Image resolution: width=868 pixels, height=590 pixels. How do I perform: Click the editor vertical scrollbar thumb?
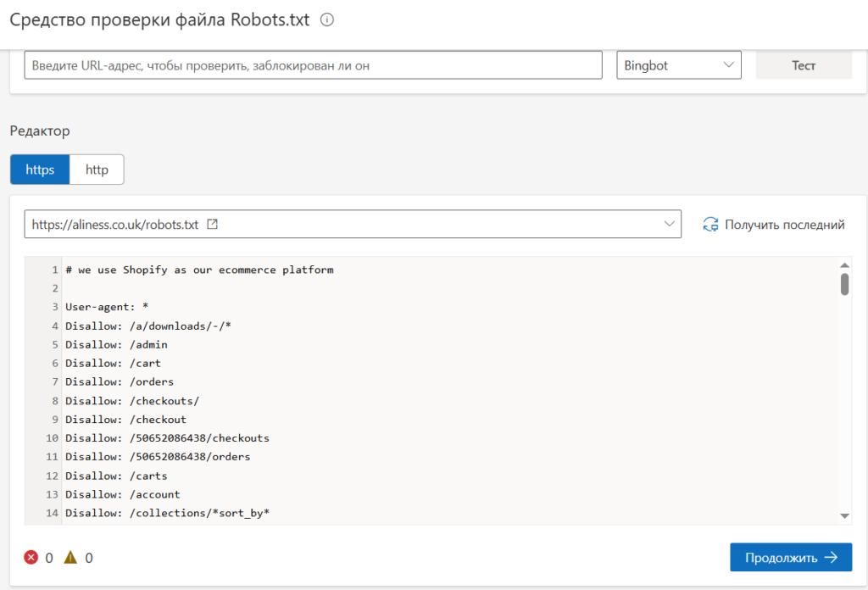[844, 285]
